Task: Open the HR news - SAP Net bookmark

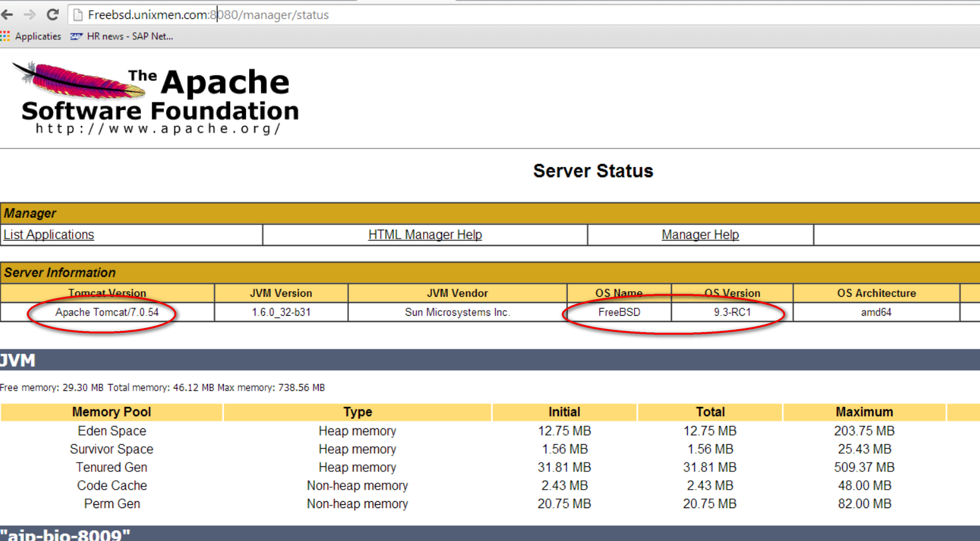Action: tap(121, 36)
